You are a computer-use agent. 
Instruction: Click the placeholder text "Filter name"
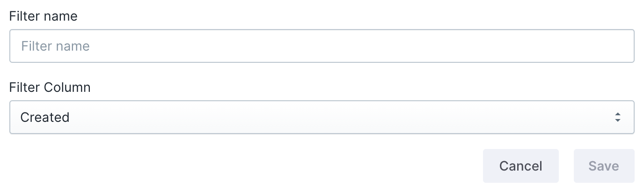point(55,46)
